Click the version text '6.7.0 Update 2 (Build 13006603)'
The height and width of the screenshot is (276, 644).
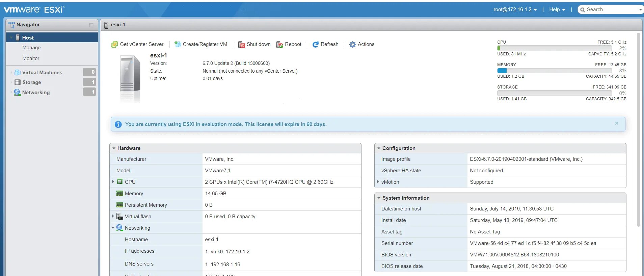(x=236, y=63)
